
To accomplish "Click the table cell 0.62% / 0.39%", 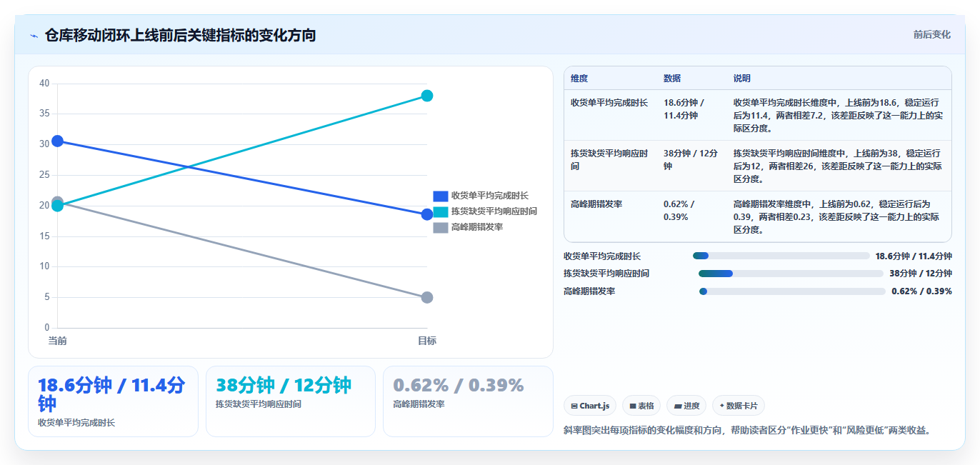I will tap(679, 210).
